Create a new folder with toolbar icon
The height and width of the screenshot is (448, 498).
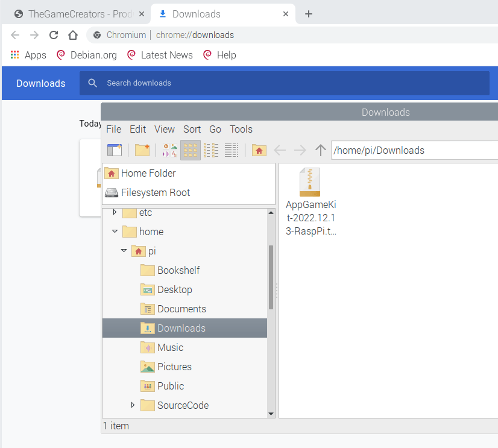tap(142, 150)
